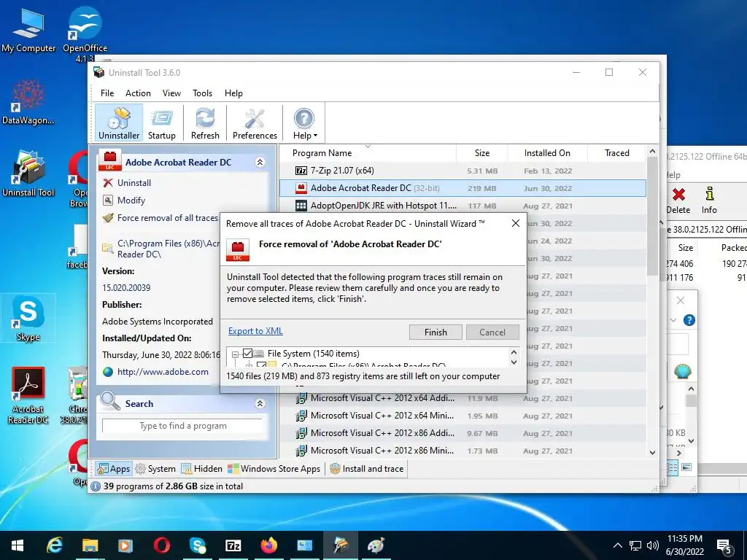The width and height of the screenshot is (747, 560).
Task: Select the Adobe Acrobat Reader DC row
Action: [x=462, y=188]
